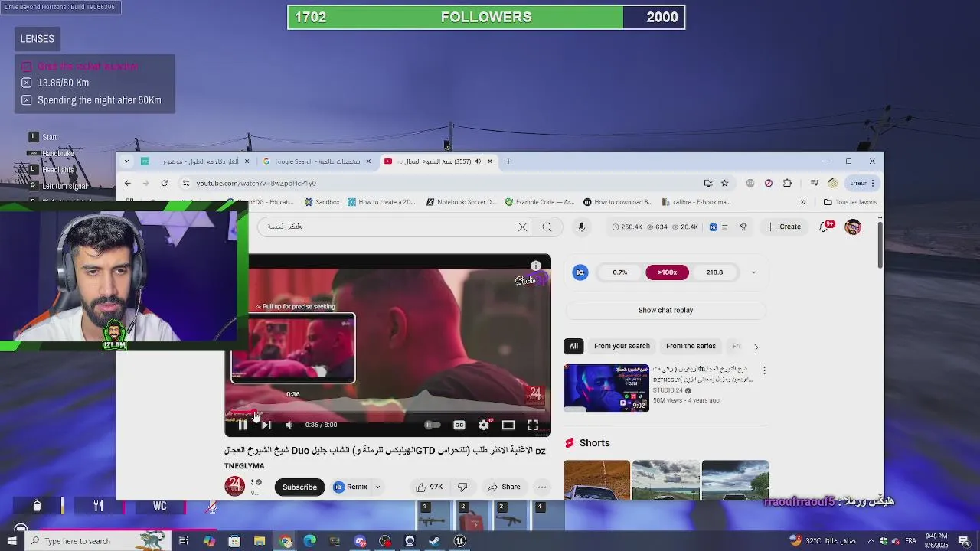This screenshot has height=551, width=980.
Task: Like the video with 97K likes
Action: click(x=429, y=487)
